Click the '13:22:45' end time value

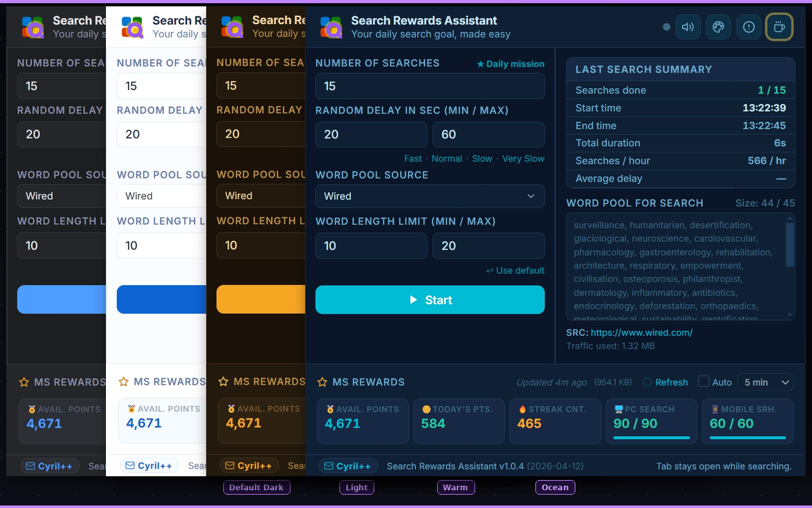pyautogui.click(x=764, y=126)
